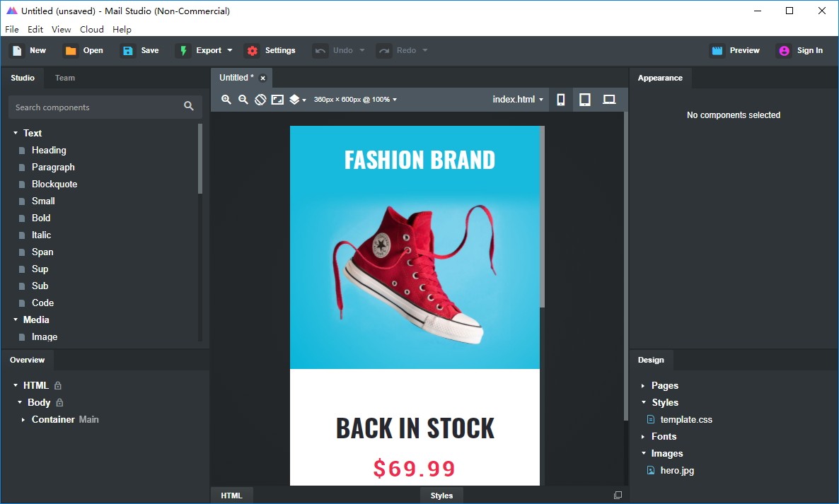The height and width of the screenshot is (504, 839).
Task: Select the Design panel tab
Action: point(651,361)
